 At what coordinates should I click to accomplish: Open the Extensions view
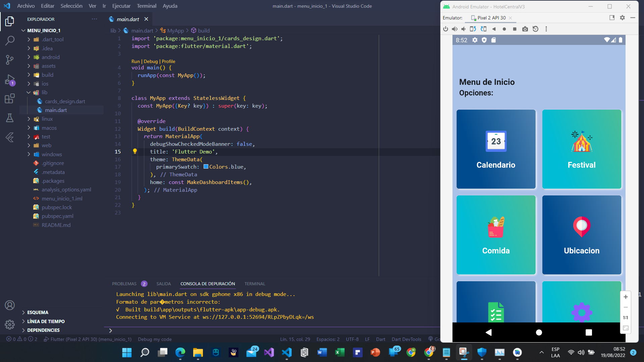10,99
